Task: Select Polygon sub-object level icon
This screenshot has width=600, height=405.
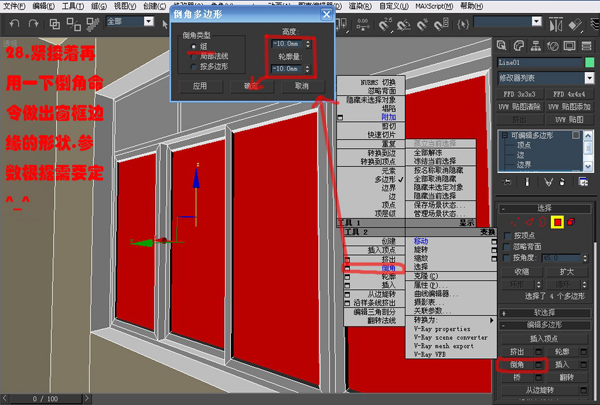Action: 557,222
